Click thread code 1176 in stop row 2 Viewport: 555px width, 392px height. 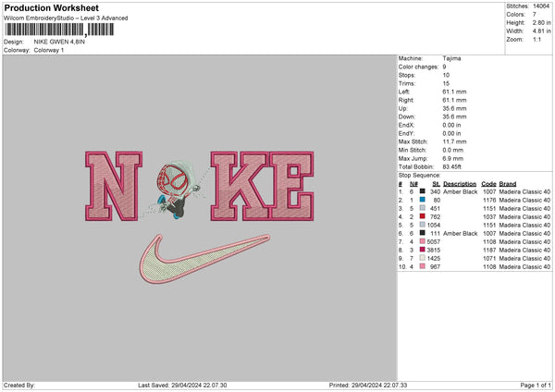coord(489,201)
